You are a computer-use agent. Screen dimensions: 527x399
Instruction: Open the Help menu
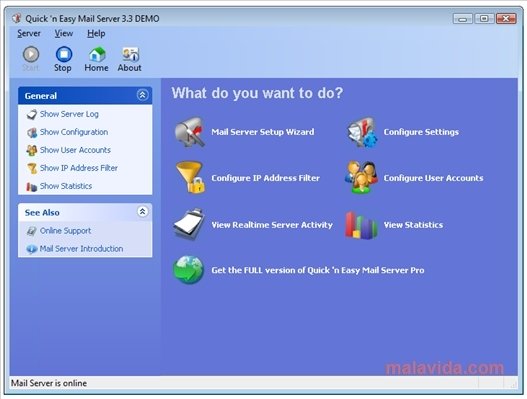[x=96, y=34]
